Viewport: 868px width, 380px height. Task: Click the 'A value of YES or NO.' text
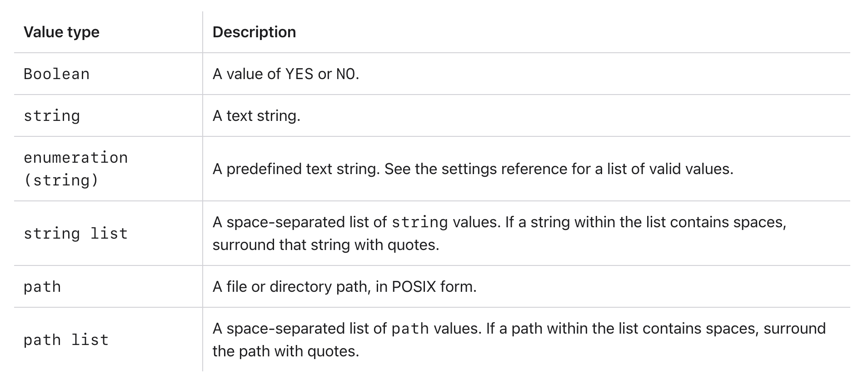286,74
